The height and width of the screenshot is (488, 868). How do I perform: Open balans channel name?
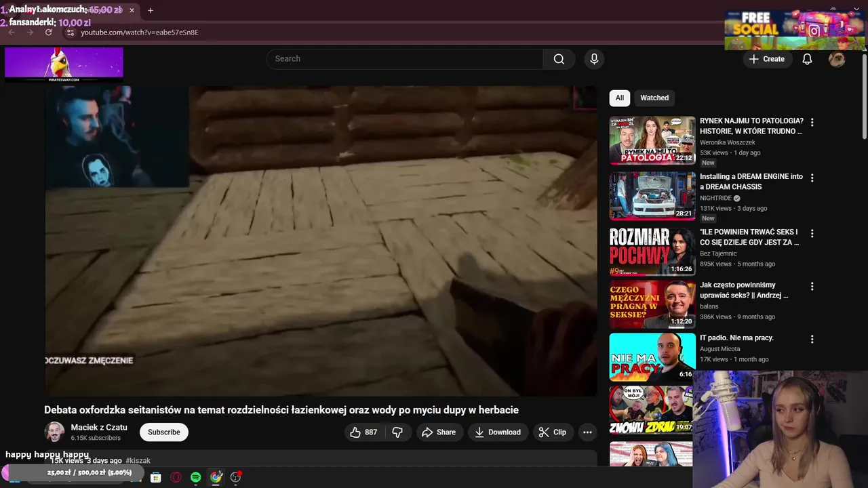click(x=709, y=306)
